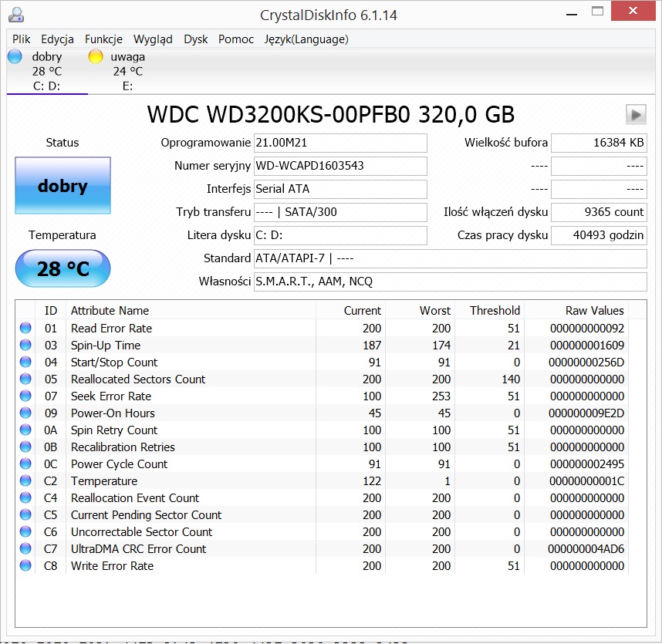Click the Raw Values column header

(576, 310)
